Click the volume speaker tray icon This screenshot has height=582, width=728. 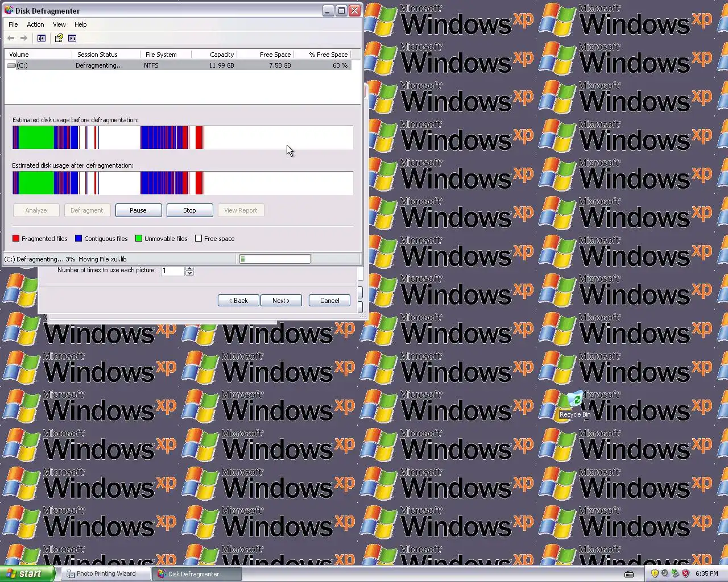click(x=665, y=573)
